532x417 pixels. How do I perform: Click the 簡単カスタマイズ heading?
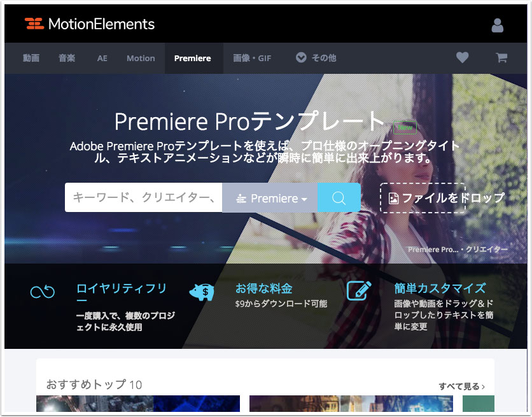440,288
